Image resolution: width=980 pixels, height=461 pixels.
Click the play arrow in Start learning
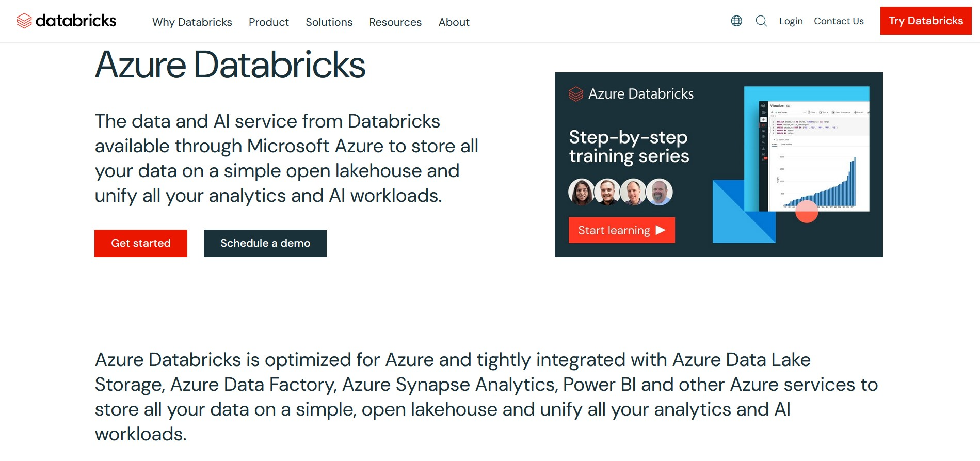pyautogui.click(x=661, y=230)
